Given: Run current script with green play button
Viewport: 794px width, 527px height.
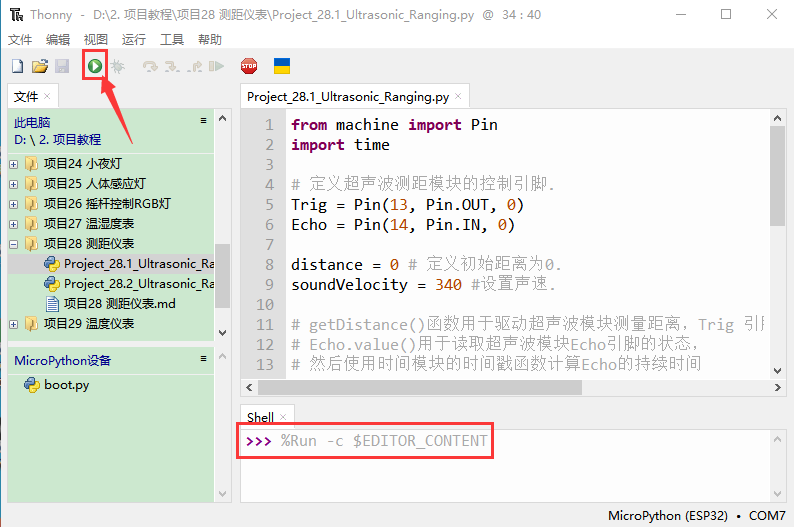Looking at the screenshot, I should pos(94,66).
